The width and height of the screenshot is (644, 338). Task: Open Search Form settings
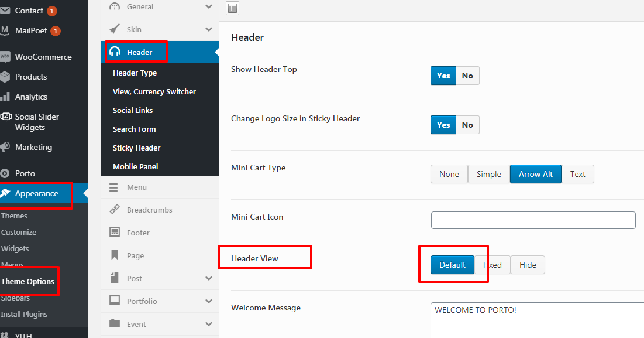pyautogui.click(x=135, y=129)
